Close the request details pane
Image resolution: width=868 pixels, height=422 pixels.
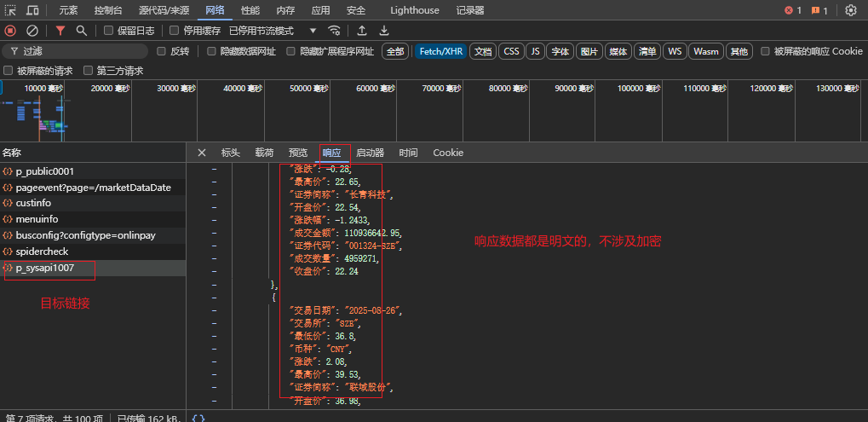click(202, 153)
